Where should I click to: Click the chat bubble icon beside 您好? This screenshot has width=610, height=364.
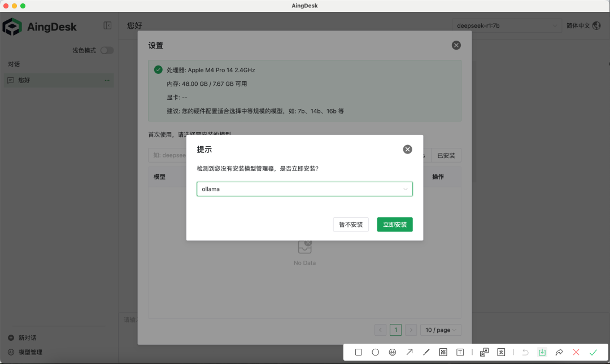(x=11, y=80)
